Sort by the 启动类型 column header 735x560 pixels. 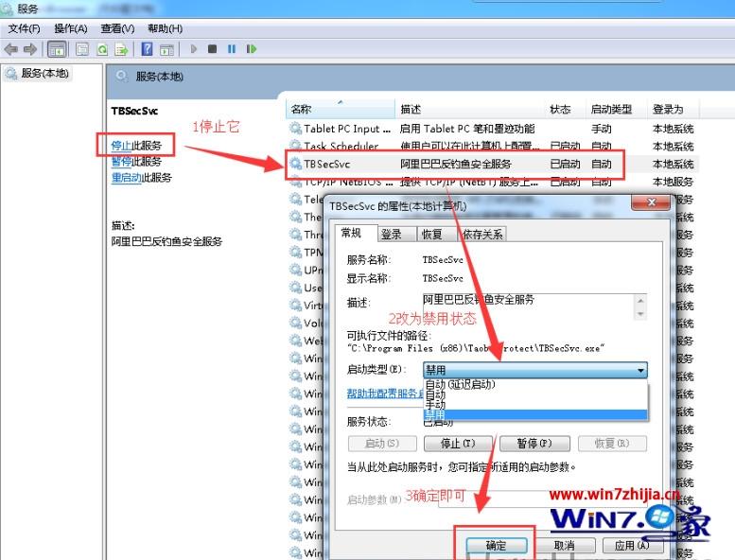617,109
